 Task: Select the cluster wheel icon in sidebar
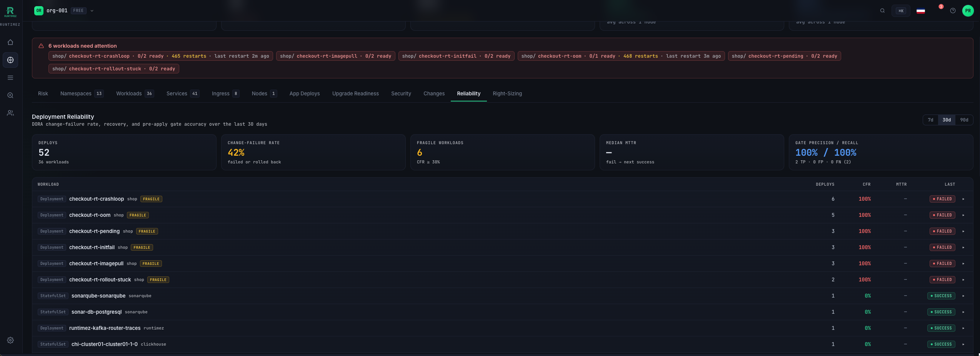coord(10,60)
